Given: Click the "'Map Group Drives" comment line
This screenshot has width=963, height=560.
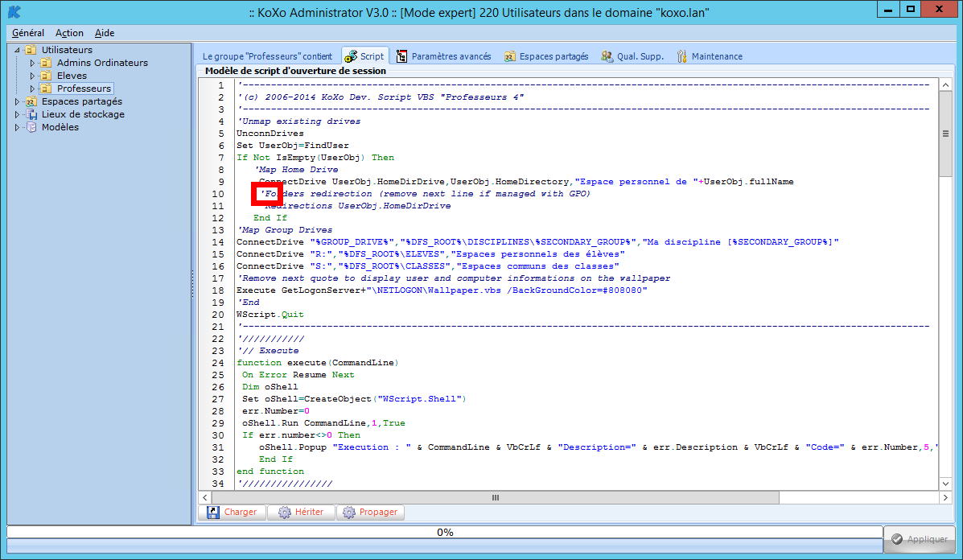Looking at the screenshot, I should point(285,229).
